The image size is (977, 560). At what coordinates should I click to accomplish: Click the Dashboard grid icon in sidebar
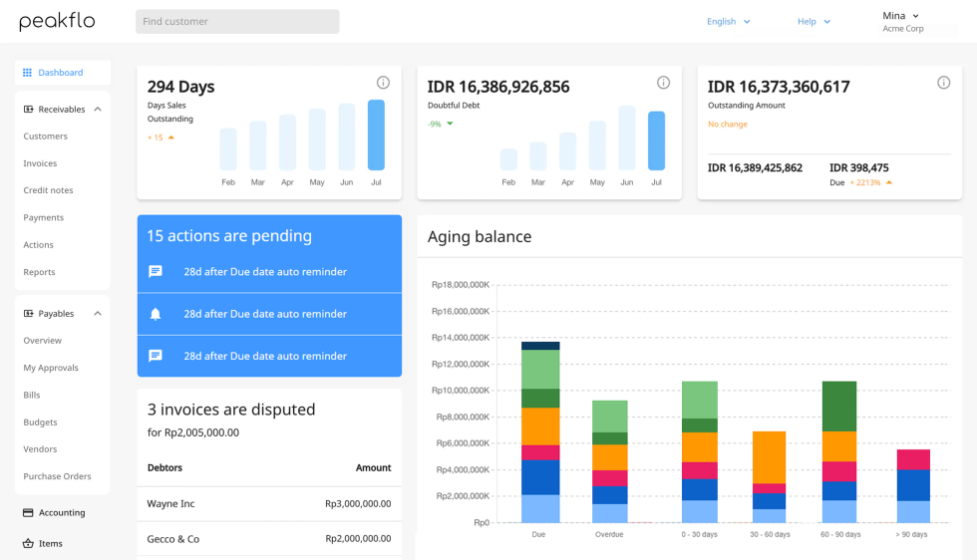tap(28, 73)
